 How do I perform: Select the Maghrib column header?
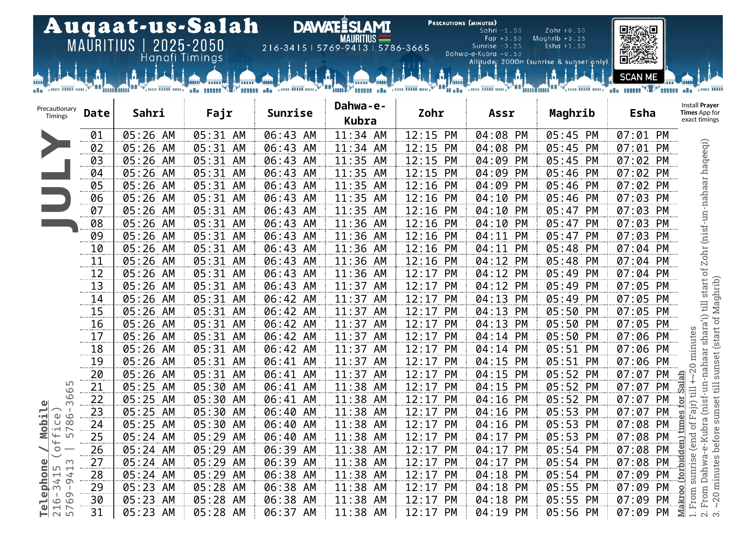[x=572, y=113]
